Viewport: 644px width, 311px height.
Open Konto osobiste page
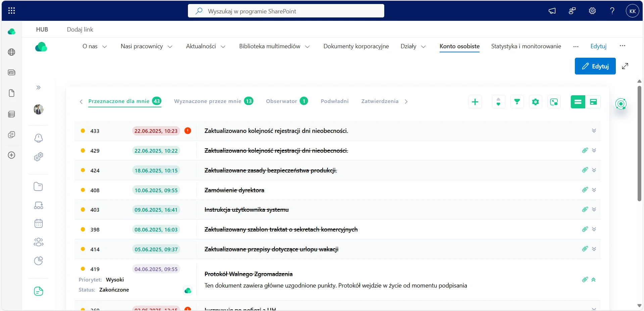(459, 46)
